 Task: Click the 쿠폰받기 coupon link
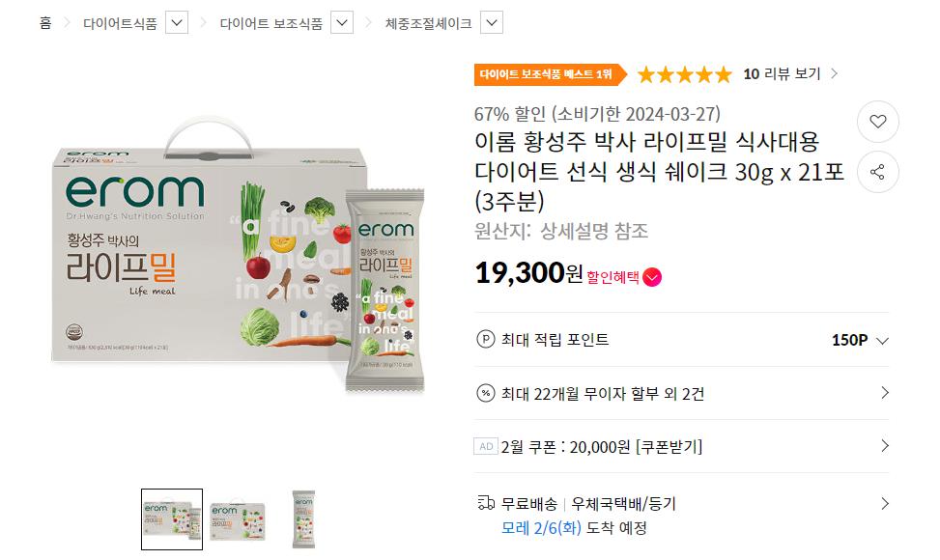[669, 446]
